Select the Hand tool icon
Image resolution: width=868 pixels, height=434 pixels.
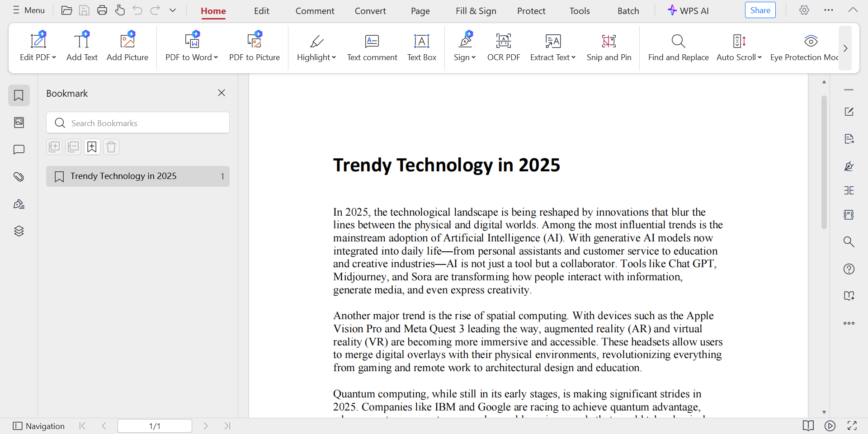pos(120,10)
